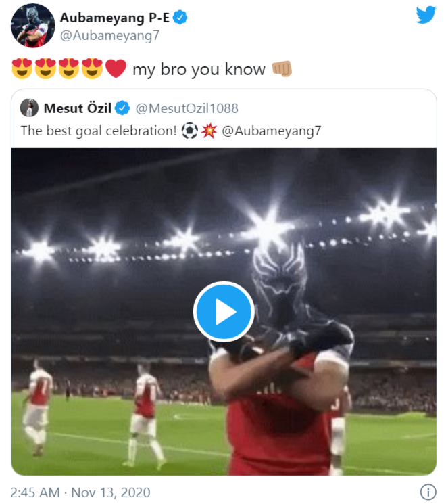The height and width of the screenshot is (504, 446).
Task: Click the collision emoji in quoted tweet
Action: pyautogui.click(x=209, y=130)
